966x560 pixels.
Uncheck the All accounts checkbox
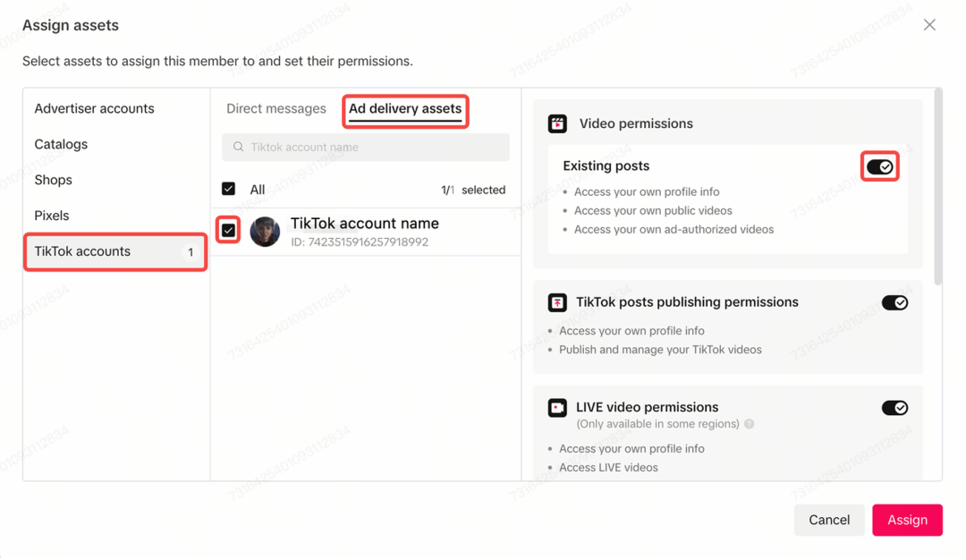click(229, 189)
